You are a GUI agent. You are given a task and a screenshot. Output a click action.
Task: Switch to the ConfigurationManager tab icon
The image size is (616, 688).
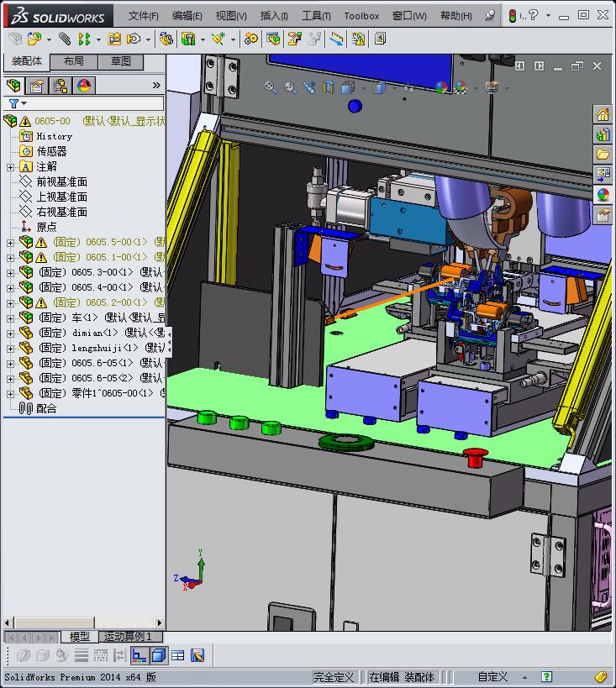click(x=61, y=85)
